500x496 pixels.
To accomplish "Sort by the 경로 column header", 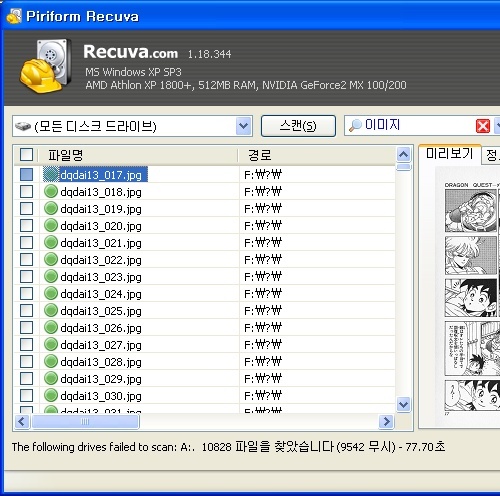I will [317, 155].
